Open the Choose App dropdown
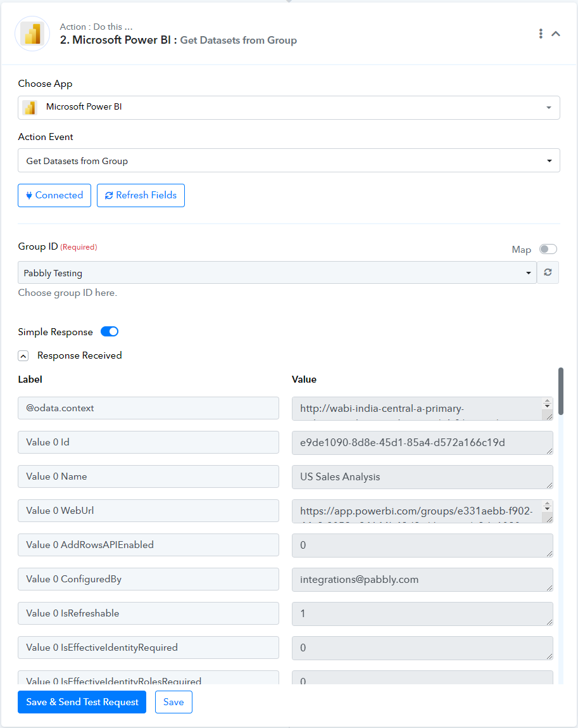This screenshot has width=578, height=728. [x=289, y=108]
